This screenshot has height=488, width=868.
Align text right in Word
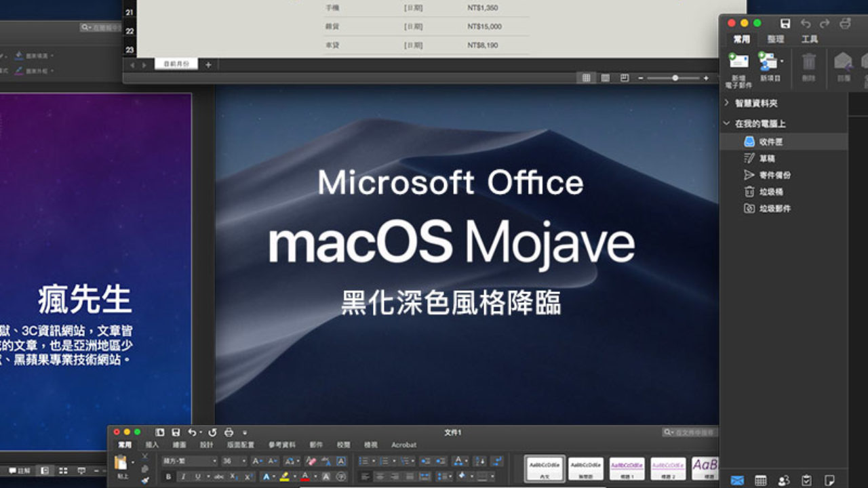(395, 476)
